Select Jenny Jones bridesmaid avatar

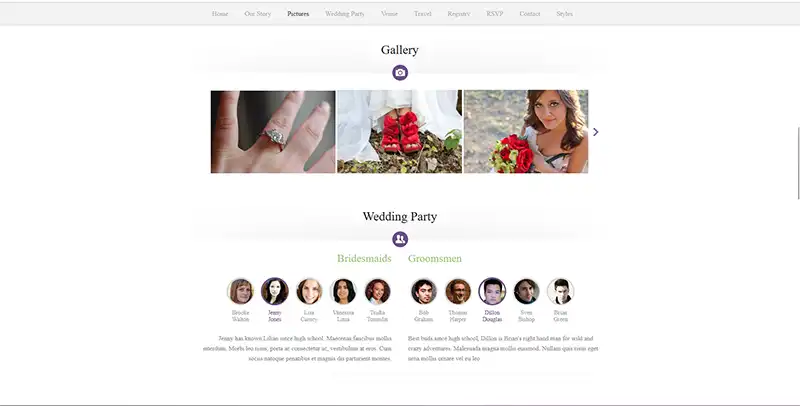(274, 291)
